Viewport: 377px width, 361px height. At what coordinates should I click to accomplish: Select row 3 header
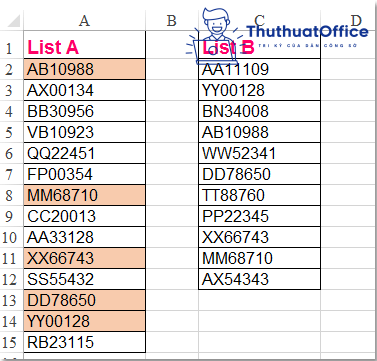click(x=12, y=90)
